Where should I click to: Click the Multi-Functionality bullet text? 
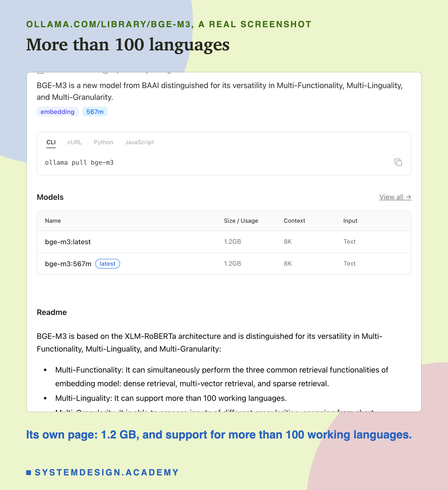pyautogui.click(x=222, y=376)
